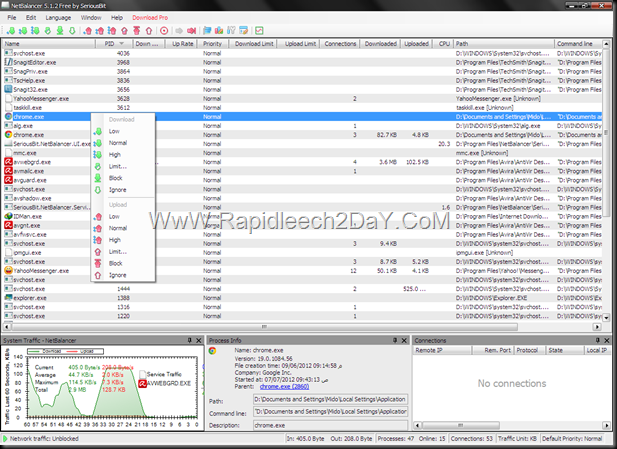
Task: Open the Window menu
Action: [91, 18]
